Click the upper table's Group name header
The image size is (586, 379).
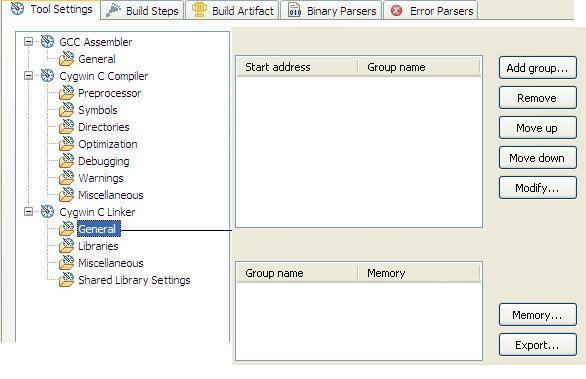[x=419, y=67]
